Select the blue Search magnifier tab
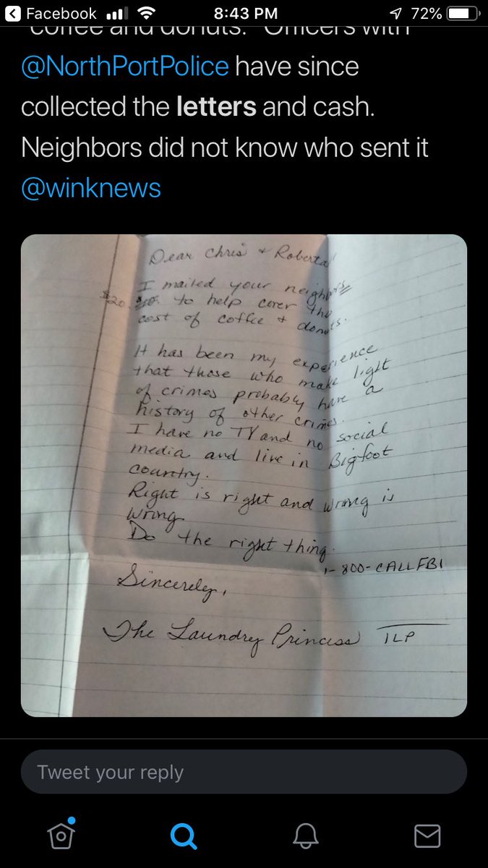488x868 pixels. pyautogui.click(x=183, y=837)
